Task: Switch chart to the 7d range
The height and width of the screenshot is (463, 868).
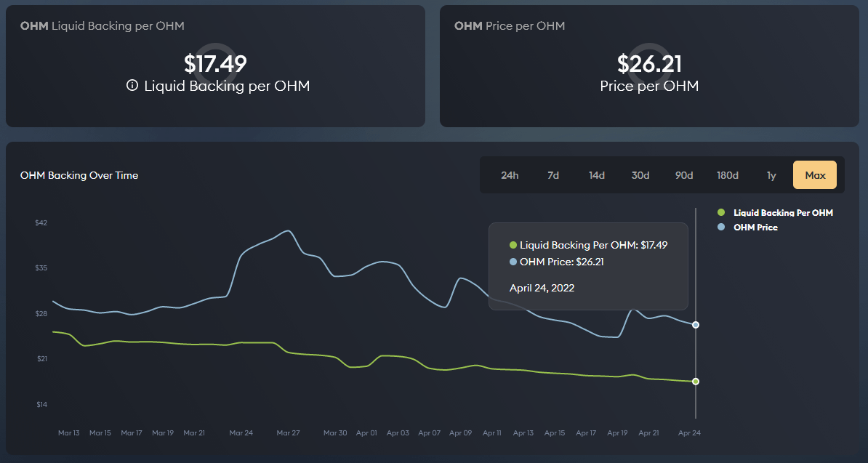Action: tap(553, 175)
